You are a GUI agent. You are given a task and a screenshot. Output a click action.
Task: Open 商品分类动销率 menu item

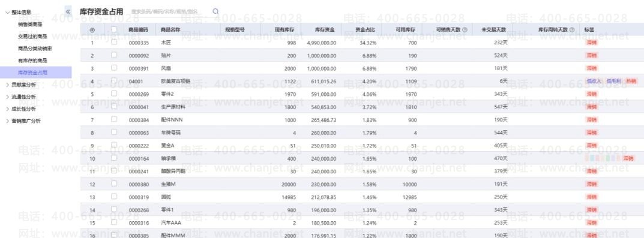coord(35,49)
